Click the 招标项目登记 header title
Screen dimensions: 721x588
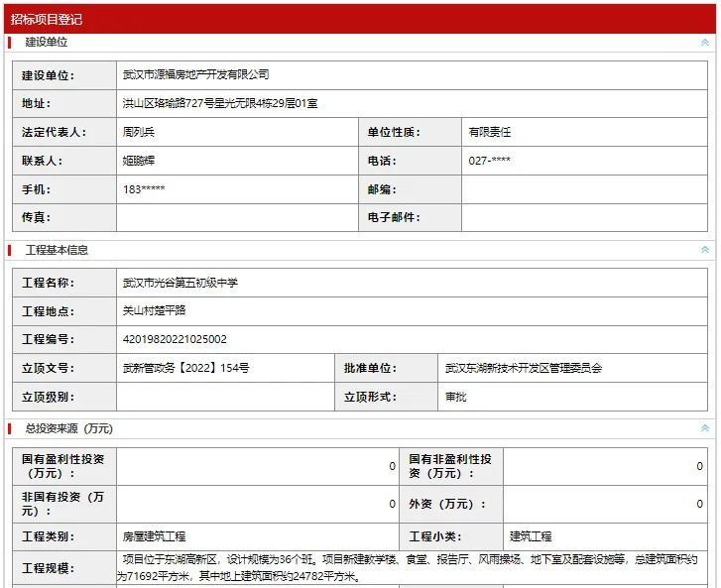(x=47, y=19)
